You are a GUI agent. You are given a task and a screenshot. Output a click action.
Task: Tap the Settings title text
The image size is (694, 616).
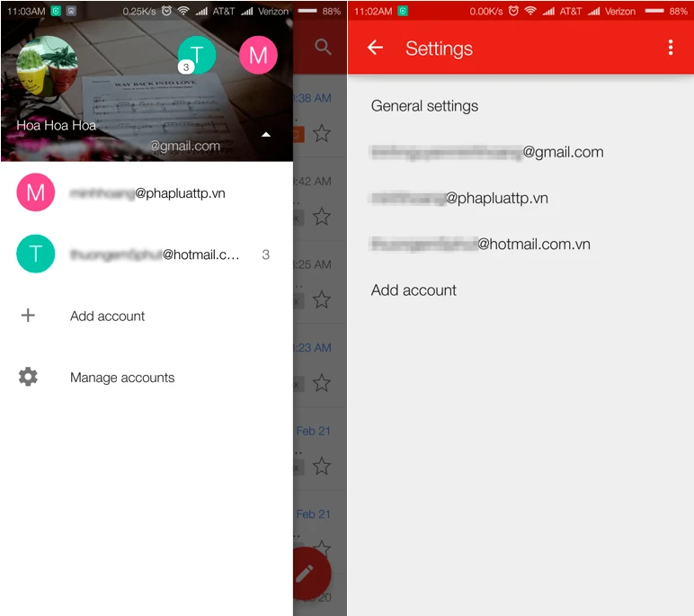point(439,49)
